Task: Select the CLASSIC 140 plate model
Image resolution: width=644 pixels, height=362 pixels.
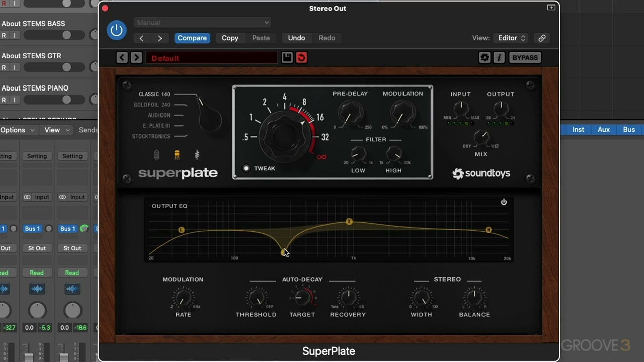Action: tap(154, 94)
